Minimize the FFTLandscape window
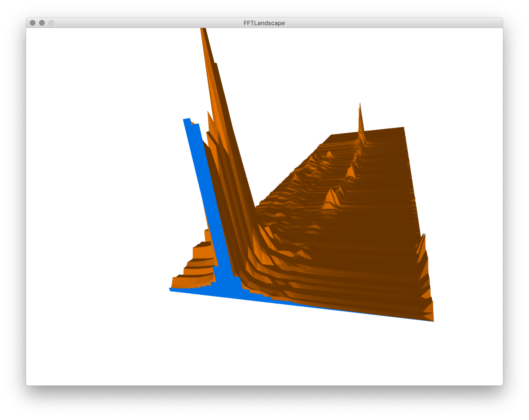This screenshot has height=420, width=529. (42, 23)
